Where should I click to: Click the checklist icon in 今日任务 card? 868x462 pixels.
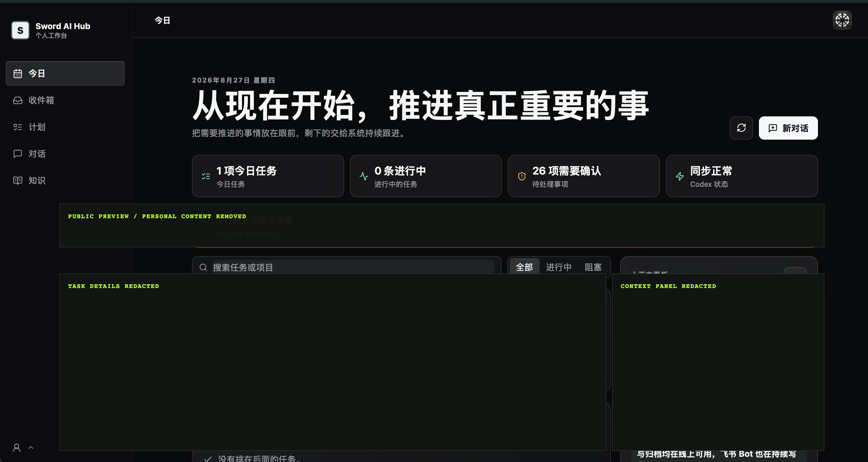coord(206,176)
